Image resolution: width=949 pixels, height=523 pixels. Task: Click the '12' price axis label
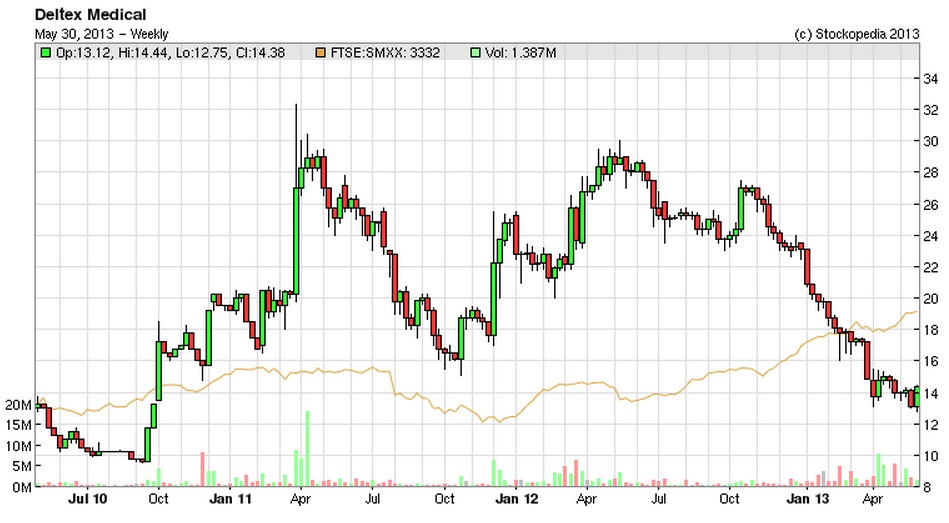930,425
